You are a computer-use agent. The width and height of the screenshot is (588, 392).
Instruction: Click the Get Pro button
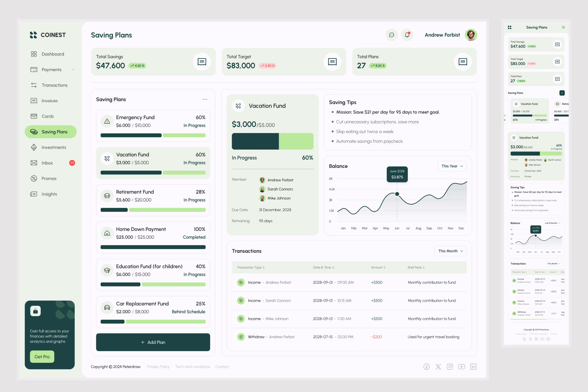tap(42, 357)
